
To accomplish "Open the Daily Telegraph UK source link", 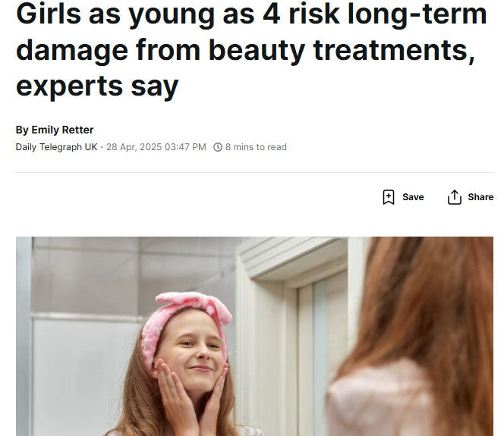I will tap(56, 147).
